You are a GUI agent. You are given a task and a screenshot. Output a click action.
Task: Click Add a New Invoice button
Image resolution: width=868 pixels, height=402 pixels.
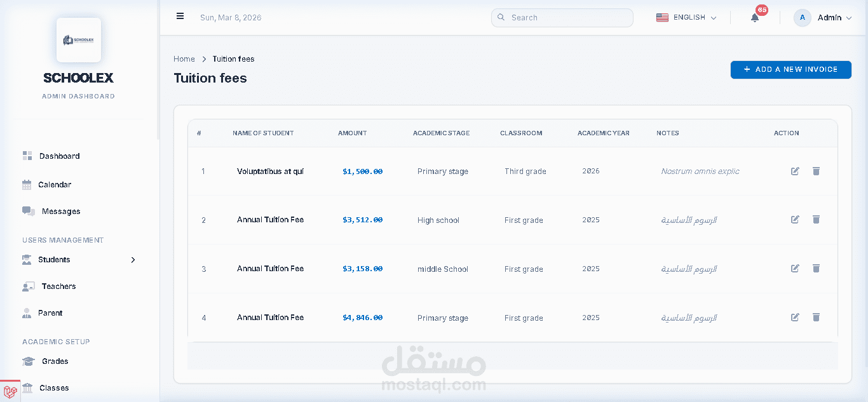(x=791, y=70)
